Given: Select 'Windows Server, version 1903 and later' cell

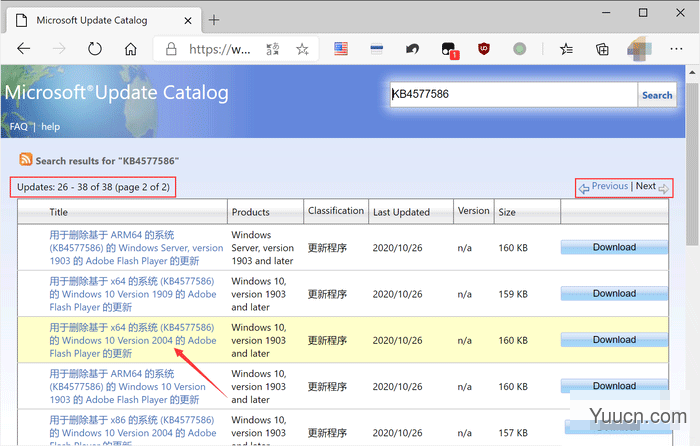Looking at the screenshot, I should coord(262,248).
